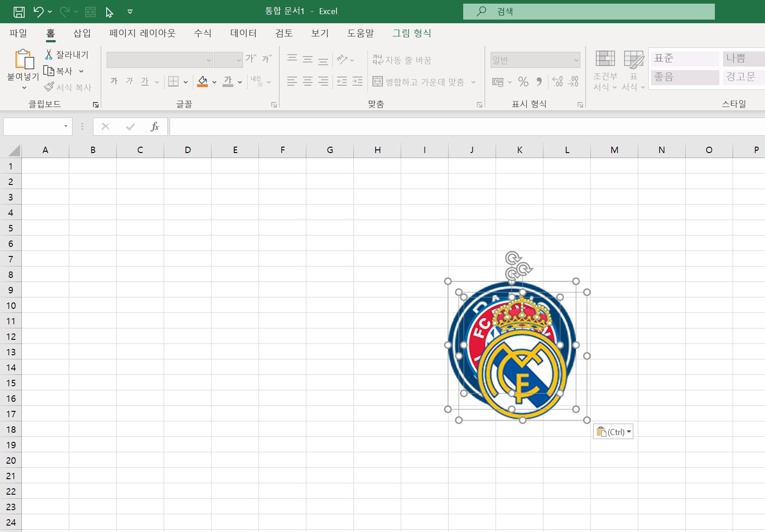
Task: Click the text orientation icon
Action: tap(342, 59)
